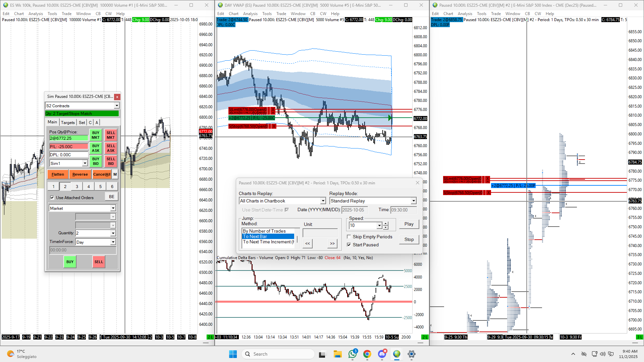The height and width of the screenshot is (362, 644).
Task: Click the Play replay button
Action: coord(409,224)
